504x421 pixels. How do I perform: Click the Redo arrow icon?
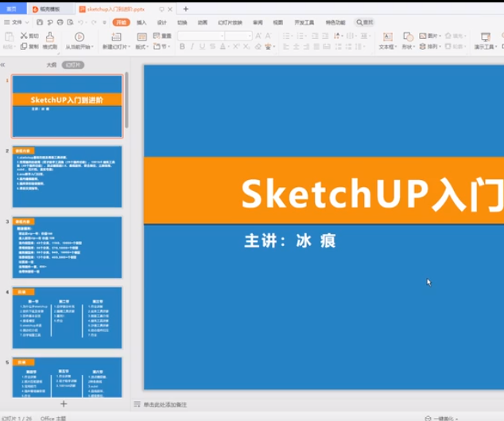point(94,22)
